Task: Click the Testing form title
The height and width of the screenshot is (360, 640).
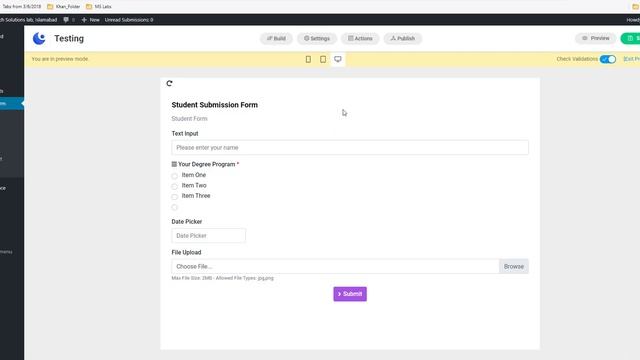Action: (69, 38)
